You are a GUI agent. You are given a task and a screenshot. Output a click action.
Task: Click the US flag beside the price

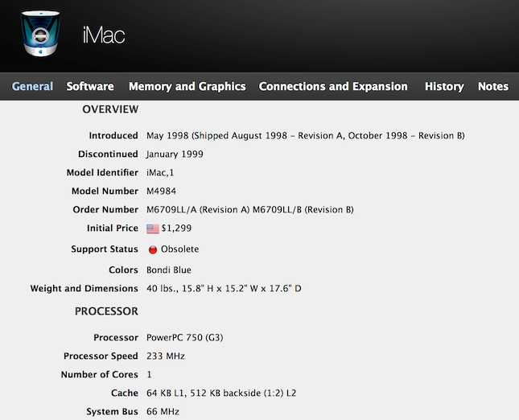click(153, 229)
